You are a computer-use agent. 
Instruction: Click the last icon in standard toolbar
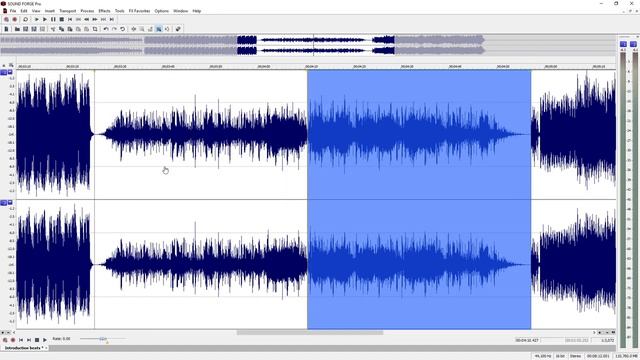click(x=178, y=29)
